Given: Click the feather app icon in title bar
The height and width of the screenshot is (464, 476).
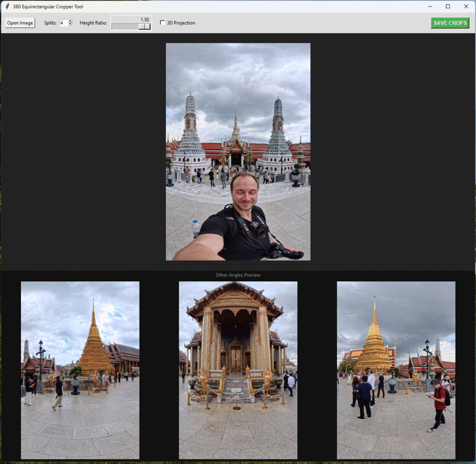Looking at the screenshot, I should click(x=7, y=7).
